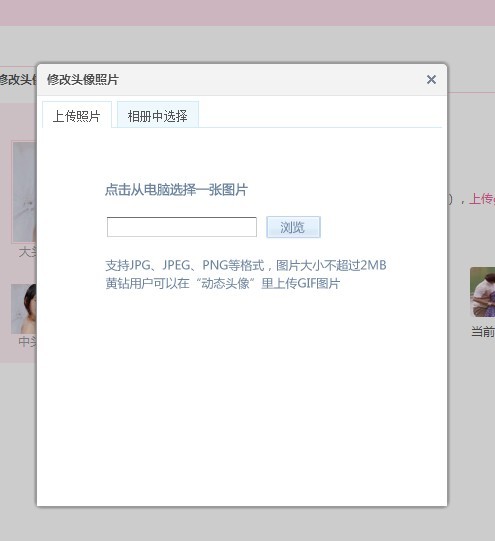This screenshot has width=495, height=541.
Task: Select the large avatar preview thumbnail behind the dialog
Action: pos(24,192)
